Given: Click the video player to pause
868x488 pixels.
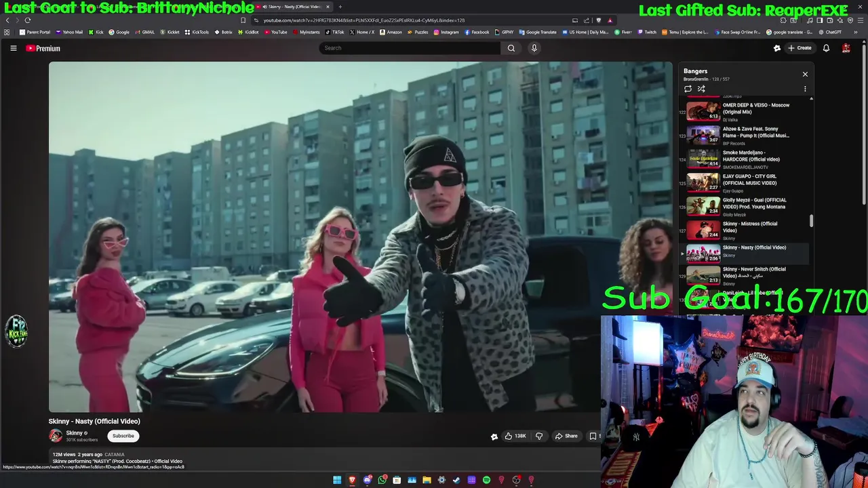Looking at the screenshot, I should [x=360, y=237].
